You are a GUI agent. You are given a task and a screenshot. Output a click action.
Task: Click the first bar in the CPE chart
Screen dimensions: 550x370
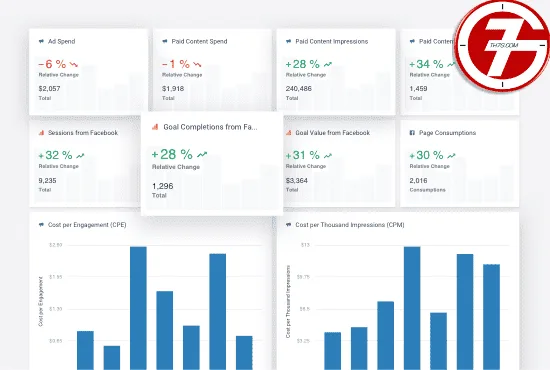click(x=85, y=350)
